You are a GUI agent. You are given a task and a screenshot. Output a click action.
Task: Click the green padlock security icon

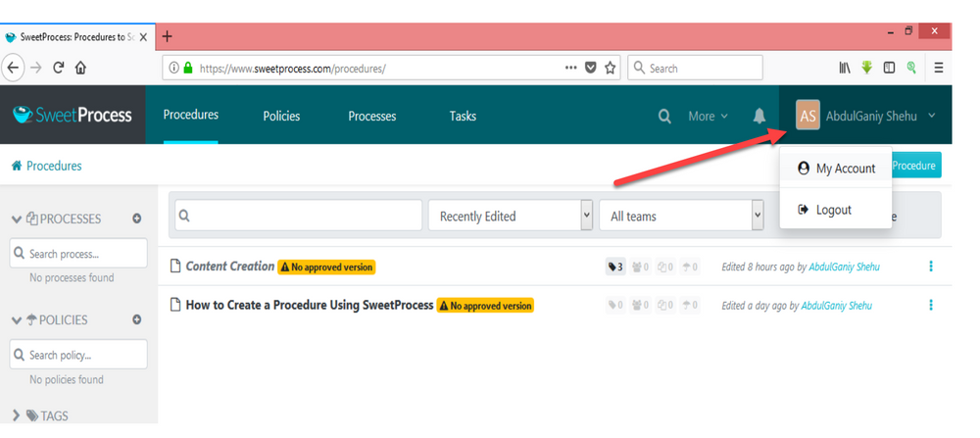pos(188,69)
